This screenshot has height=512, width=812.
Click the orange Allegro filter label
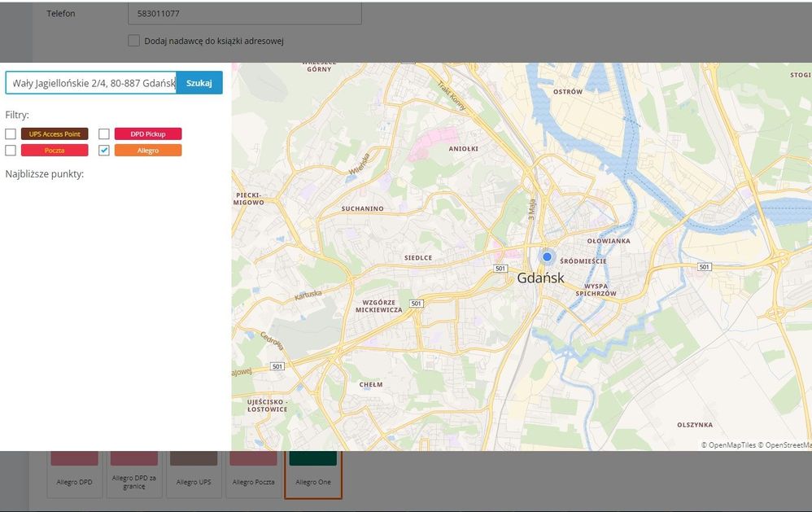[x=148, y=151]
